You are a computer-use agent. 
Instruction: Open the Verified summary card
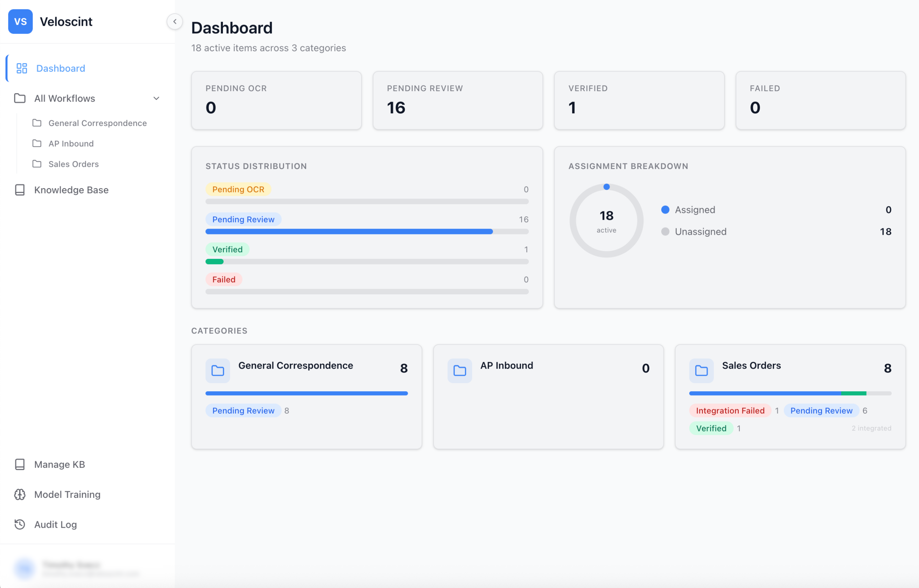[639, 101]
